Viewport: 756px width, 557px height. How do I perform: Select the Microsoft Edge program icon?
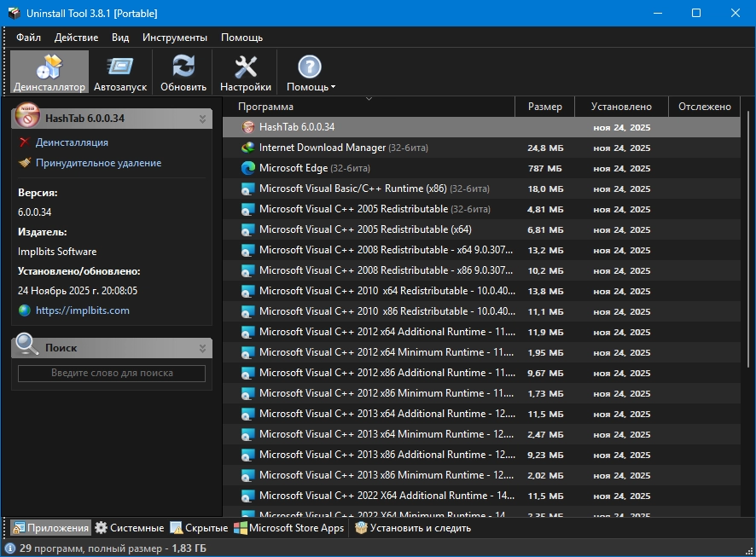pos(248,168)
